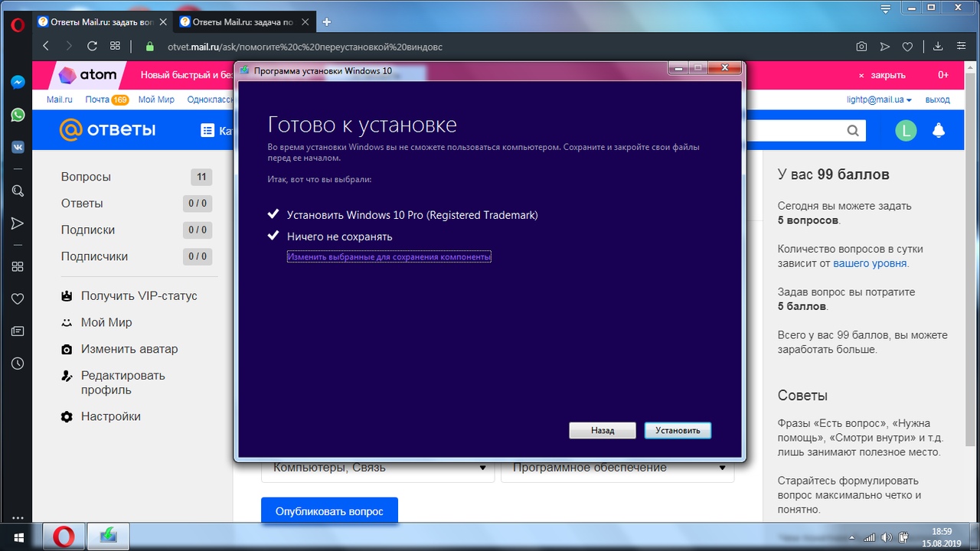Open sidebar setup three dots
The width and height of the screenshot is (980, 551).
click(17, 517)
